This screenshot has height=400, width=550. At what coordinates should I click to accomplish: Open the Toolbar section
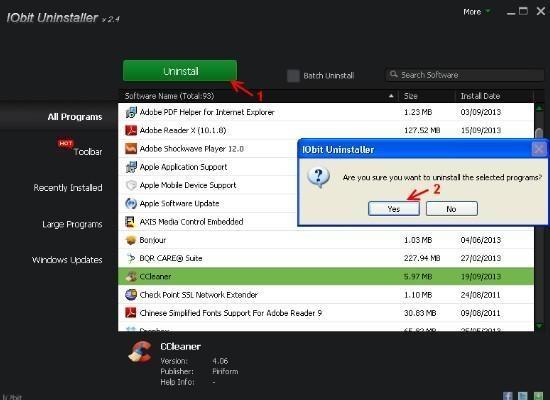tap(88, 152)
